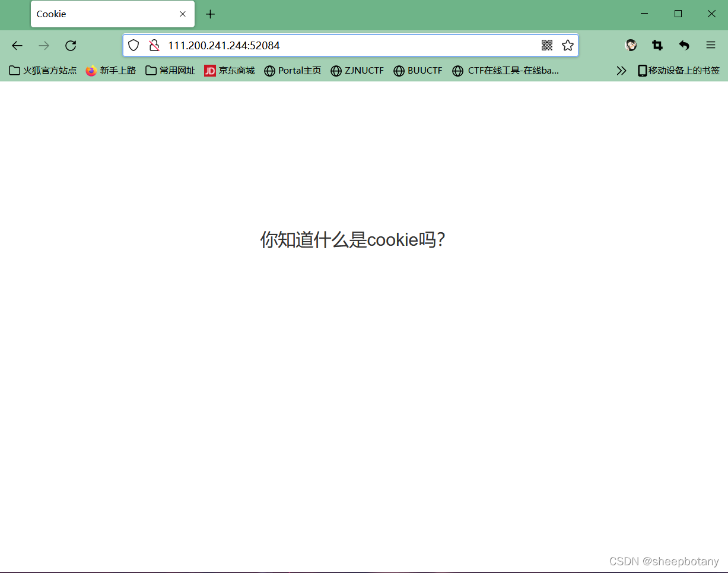Minimize the Firefox window
The width and height of the screenshot is (728, 573).
point(644,14)
